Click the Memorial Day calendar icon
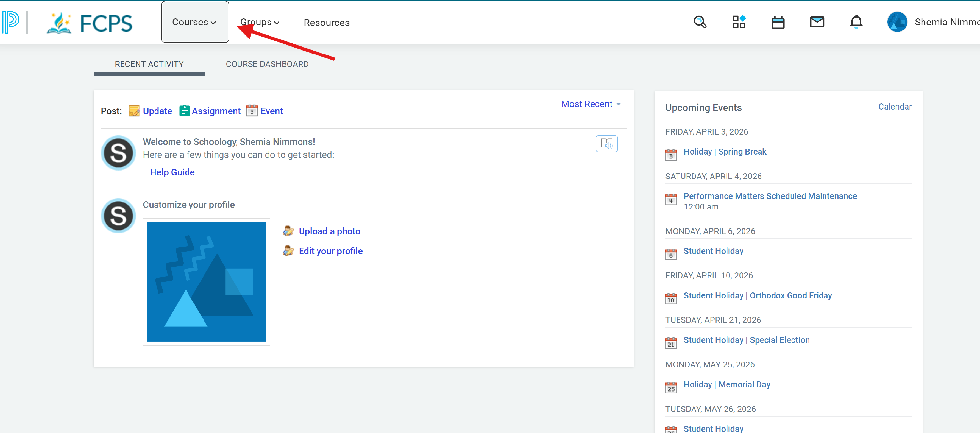Screen dimensions: 980x433 click(671, 387)
